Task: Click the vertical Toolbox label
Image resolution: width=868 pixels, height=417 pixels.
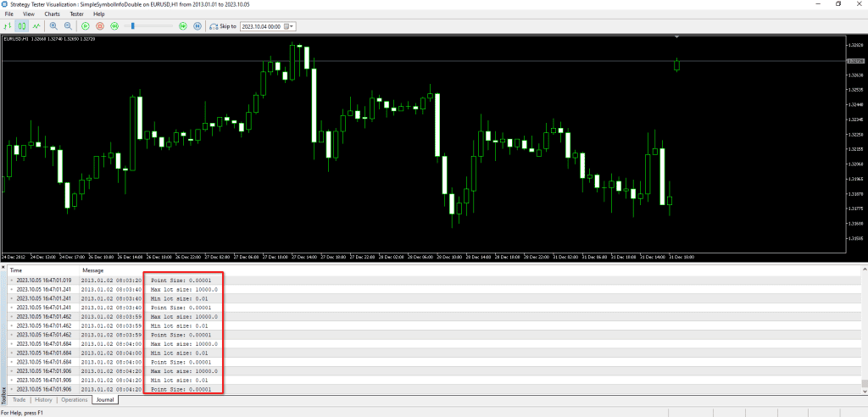Action: (3, 394)
